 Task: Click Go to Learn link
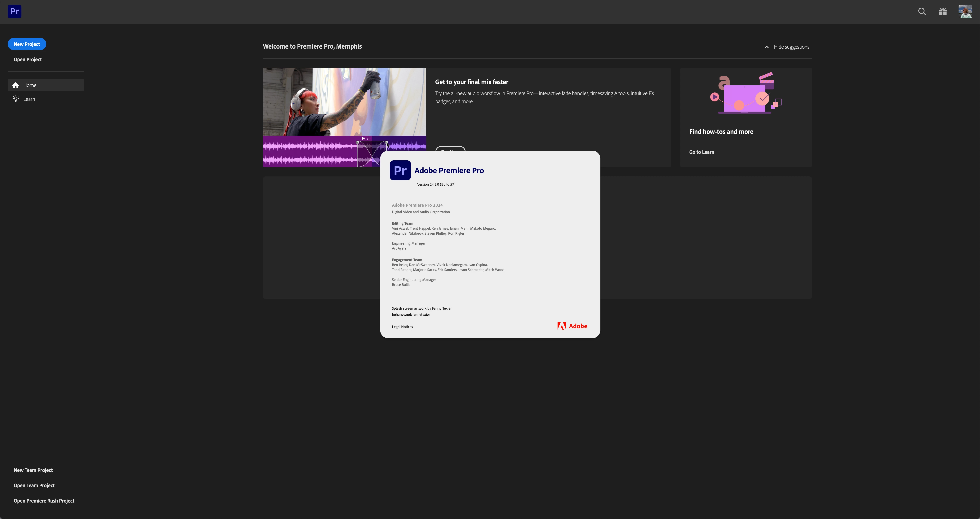point(702,152)
